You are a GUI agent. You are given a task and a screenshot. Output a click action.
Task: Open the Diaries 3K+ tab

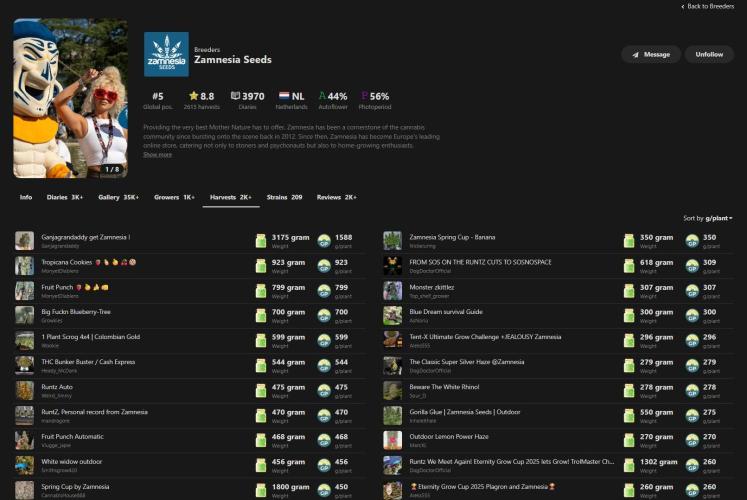pos(65,197)
